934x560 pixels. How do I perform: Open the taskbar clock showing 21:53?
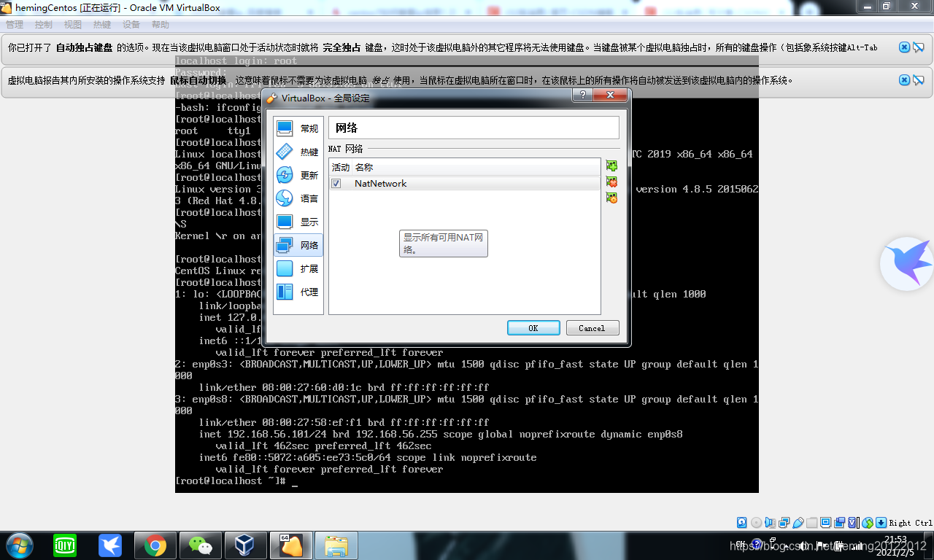(x=895, y=546)
